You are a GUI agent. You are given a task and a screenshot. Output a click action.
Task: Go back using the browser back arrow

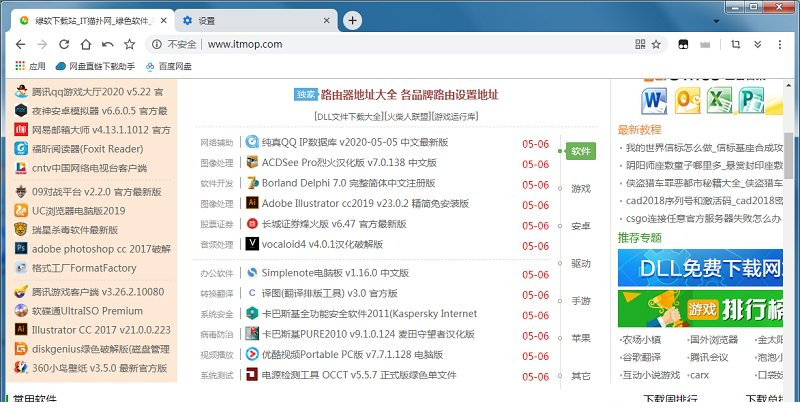point(20,44)
